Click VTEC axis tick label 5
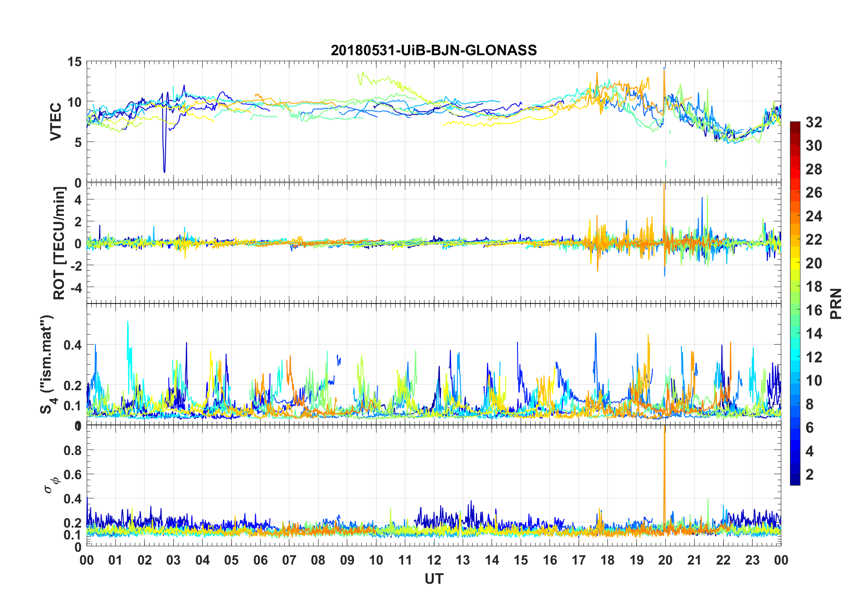The image size is (868, 607). point(78,142)
